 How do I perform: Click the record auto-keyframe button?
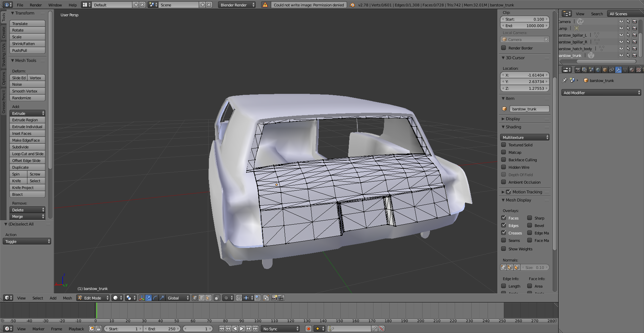click(308, 329)
